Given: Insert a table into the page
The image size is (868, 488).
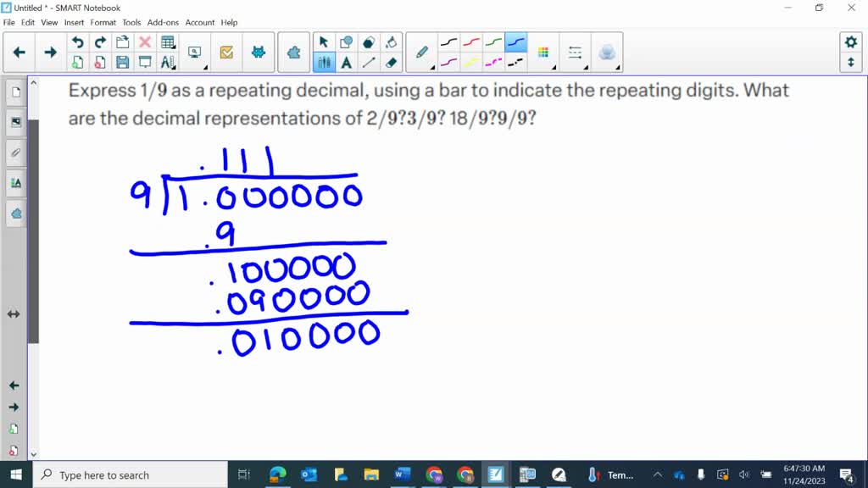Looking at the screenshot, I should pos(168,42).
